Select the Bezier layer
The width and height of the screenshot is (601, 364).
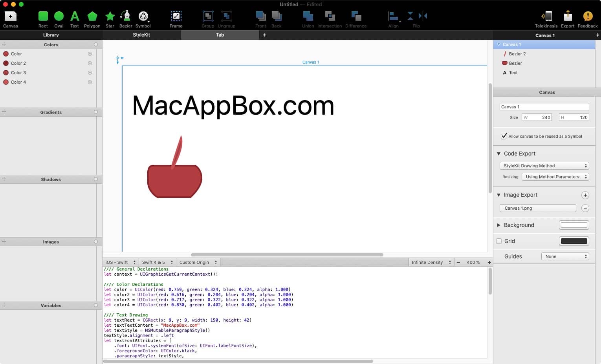click(544, 63)
